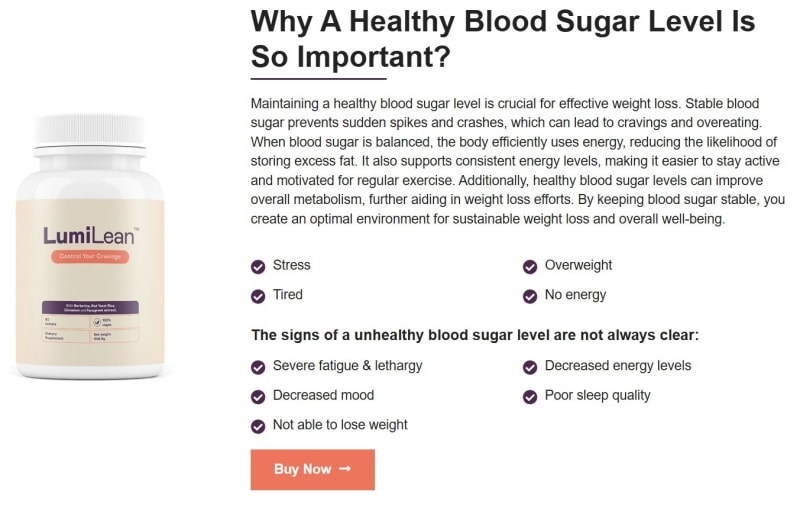
Task: Click the arrow on the Buy Now button
Action: coord(345,469)
